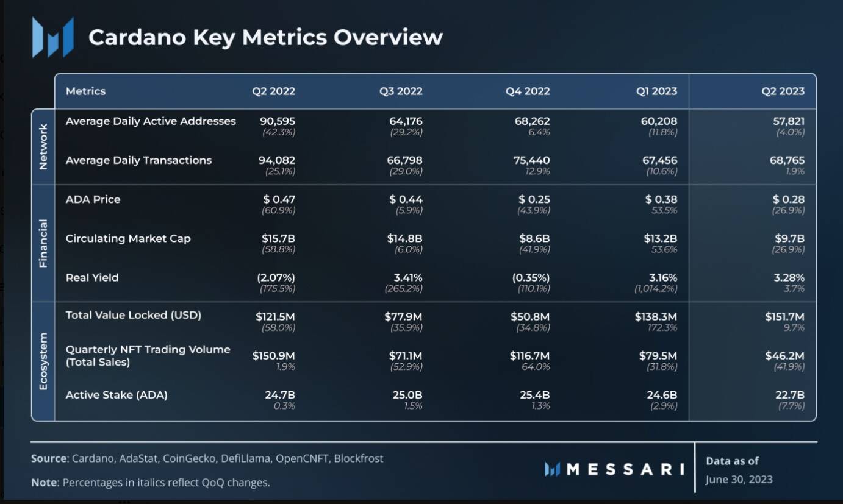Screen dimensions: 843x504
Task: Click the 3.16% real yield value
Action: [x=662, y=277]
